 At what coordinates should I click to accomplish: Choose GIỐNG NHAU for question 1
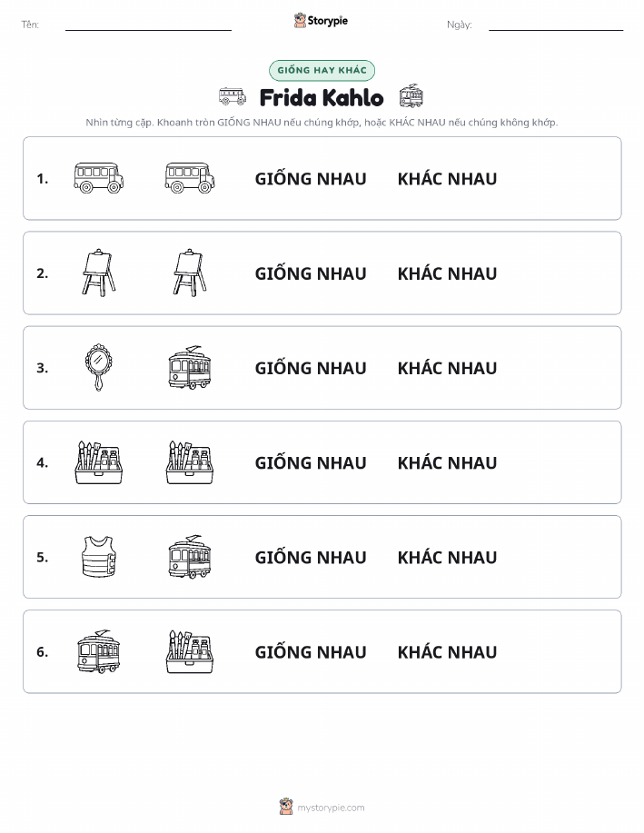(311, 178)
